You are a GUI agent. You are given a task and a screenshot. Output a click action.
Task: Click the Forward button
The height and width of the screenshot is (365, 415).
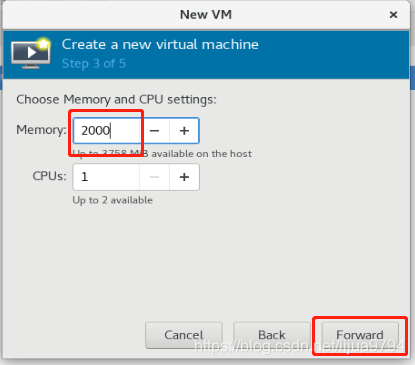tap(360, 335)
